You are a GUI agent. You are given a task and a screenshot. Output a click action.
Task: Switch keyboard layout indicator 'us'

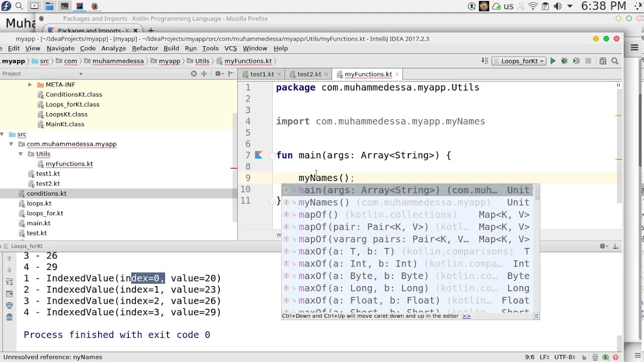[509, 6]
